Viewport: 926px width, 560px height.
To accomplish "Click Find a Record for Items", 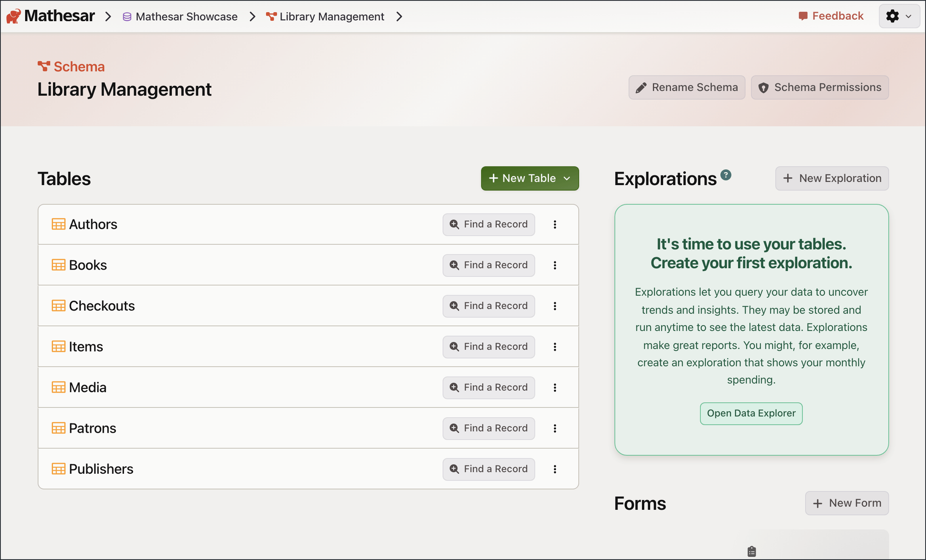I will point(489,347).
